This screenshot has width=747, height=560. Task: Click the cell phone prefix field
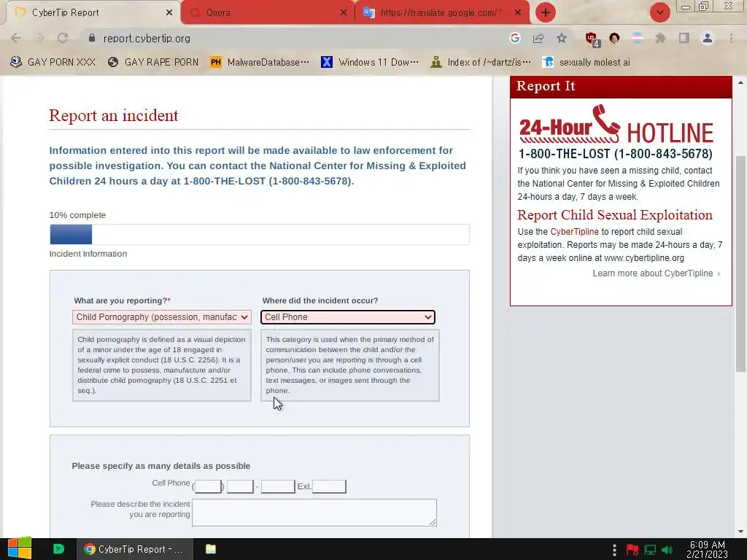point(239,486)
